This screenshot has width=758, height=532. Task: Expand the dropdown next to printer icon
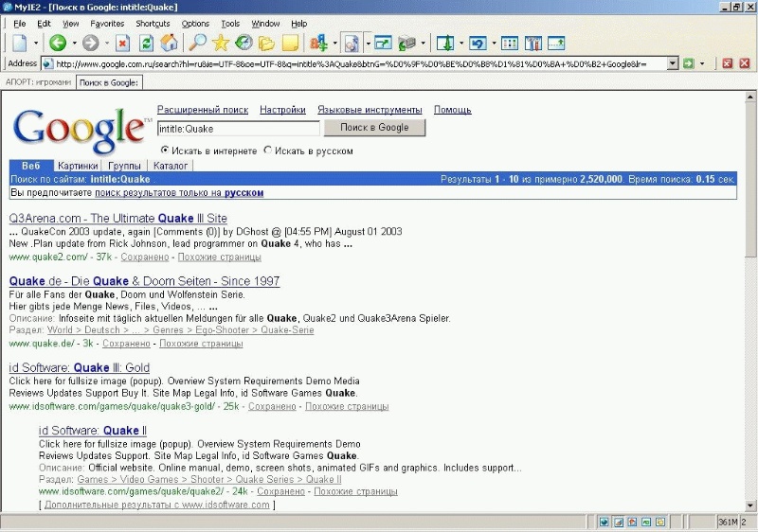423,44
